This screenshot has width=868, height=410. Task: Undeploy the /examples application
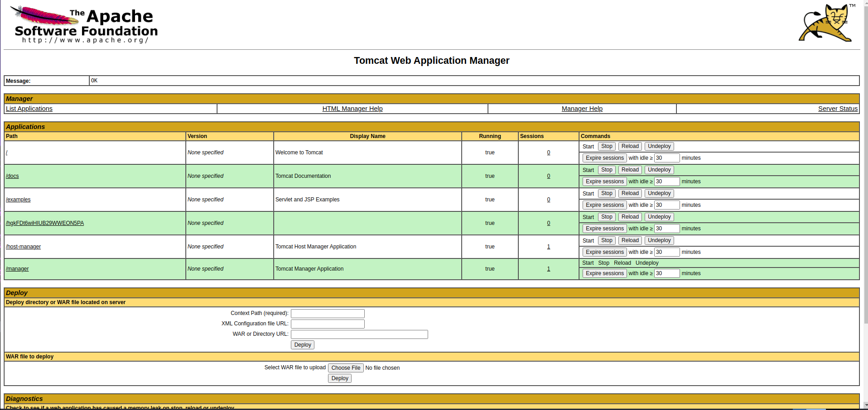[659, 193]
